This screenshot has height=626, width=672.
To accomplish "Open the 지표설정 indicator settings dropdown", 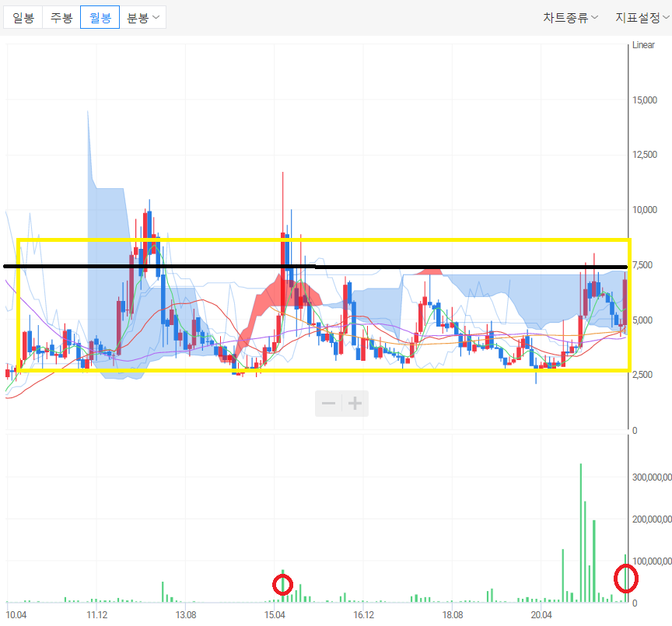I will tap(642, 18).
